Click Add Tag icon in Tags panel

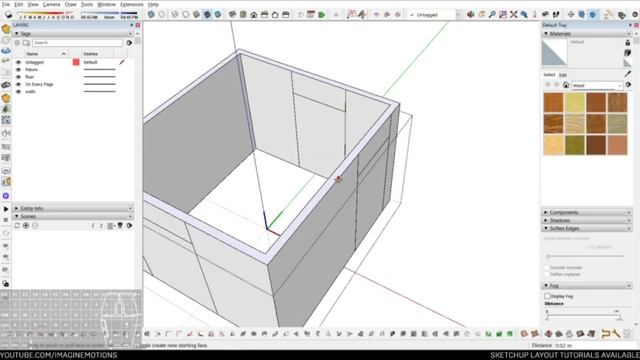[17, 42]
